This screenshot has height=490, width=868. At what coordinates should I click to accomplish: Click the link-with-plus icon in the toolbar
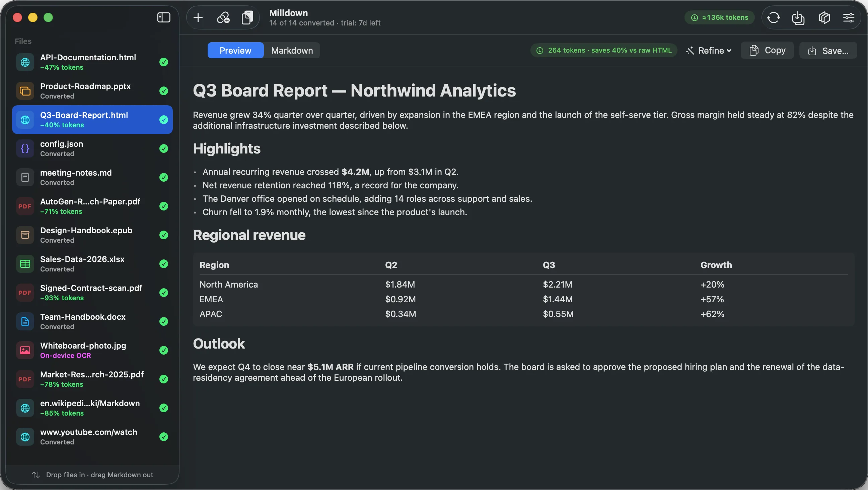223,17
